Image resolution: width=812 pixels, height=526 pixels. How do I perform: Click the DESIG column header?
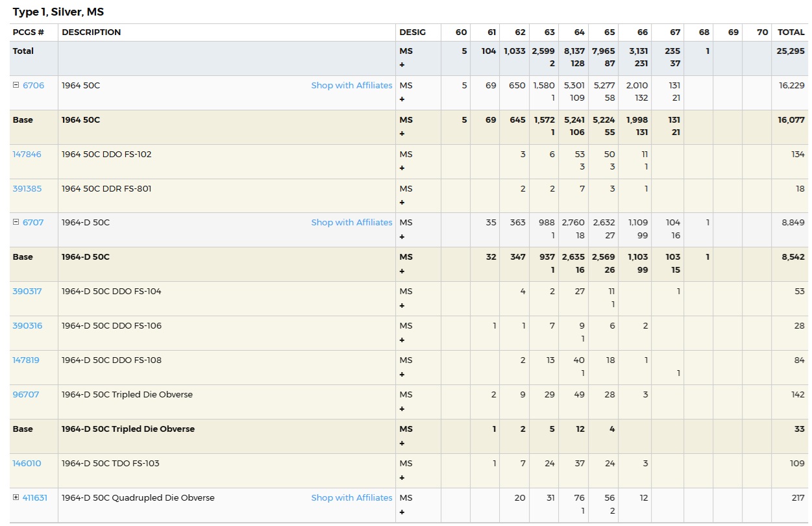click(x=413, y=32)
